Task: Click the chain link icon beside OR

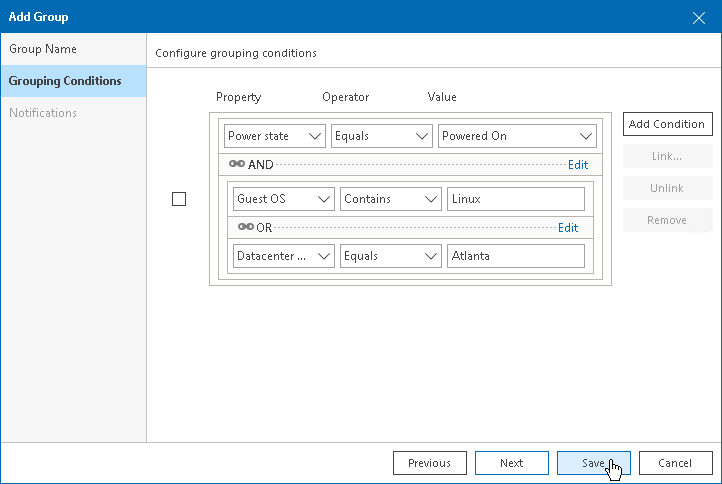Action: [245, 227]
